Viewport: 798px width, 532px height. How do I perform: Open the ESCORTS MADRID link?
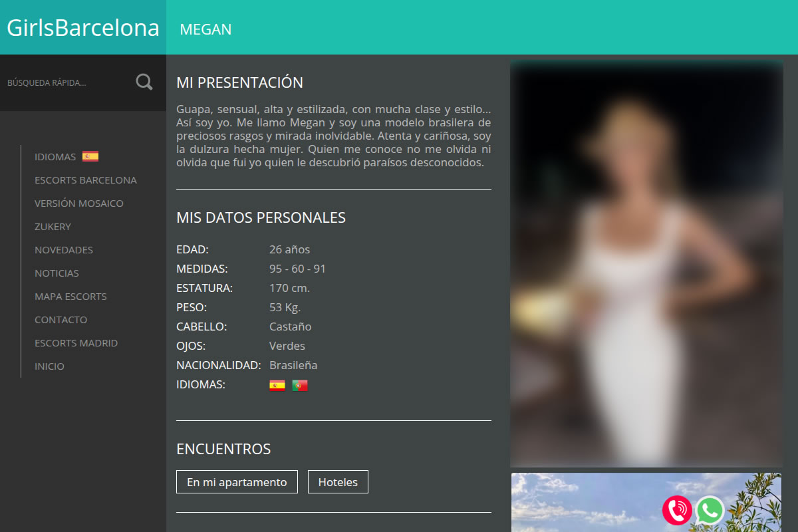(76, 342)
